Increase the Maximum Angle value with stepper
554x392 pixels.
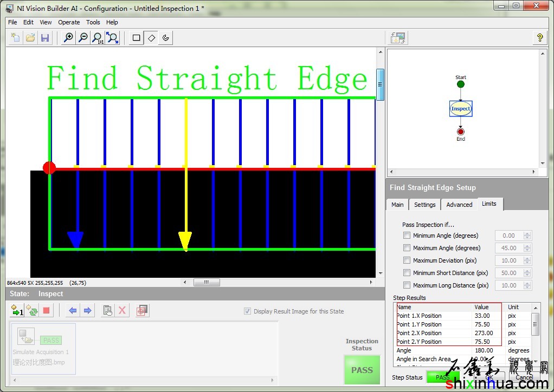coord(527,246)
